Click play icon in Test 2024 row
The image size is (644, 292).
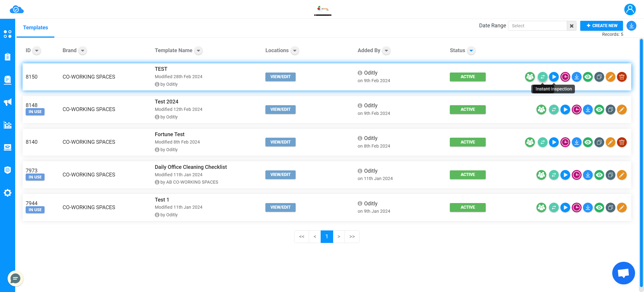coord(565,109)
